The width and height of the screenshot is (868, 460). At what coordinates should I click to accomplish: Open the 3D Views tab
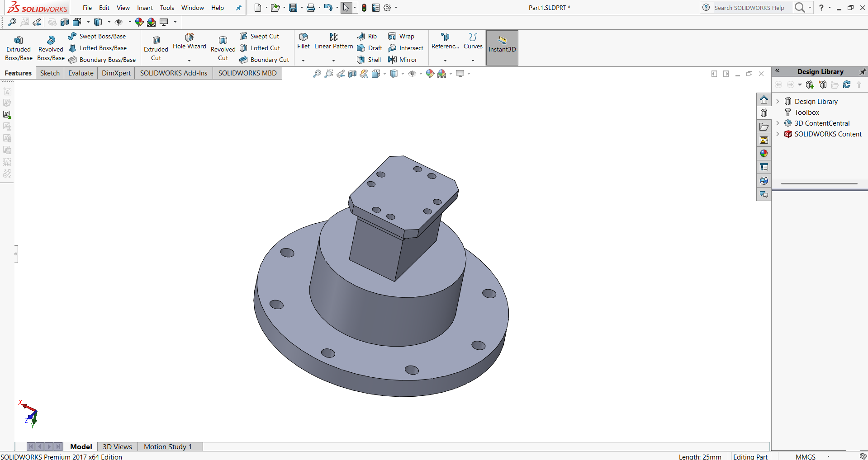pyautogui.click(x=117, y=446)
